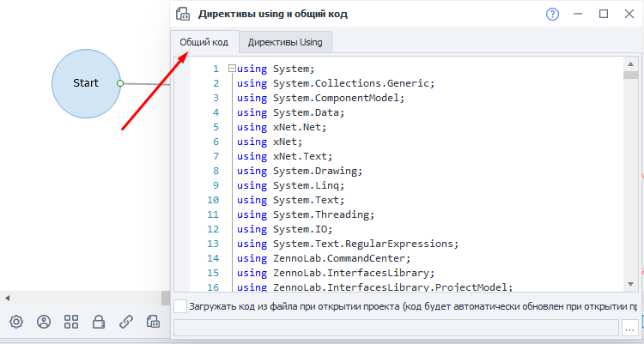Screen dimensions: 644x344
Task: Click the profile user icon
Action: pos(44,322)
